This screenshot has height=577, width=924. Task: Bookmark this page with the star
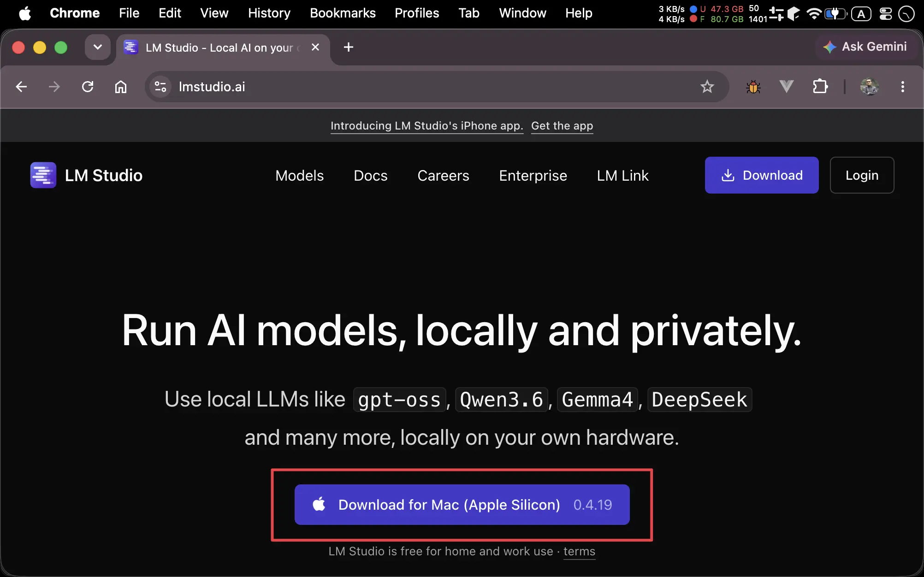707,87
